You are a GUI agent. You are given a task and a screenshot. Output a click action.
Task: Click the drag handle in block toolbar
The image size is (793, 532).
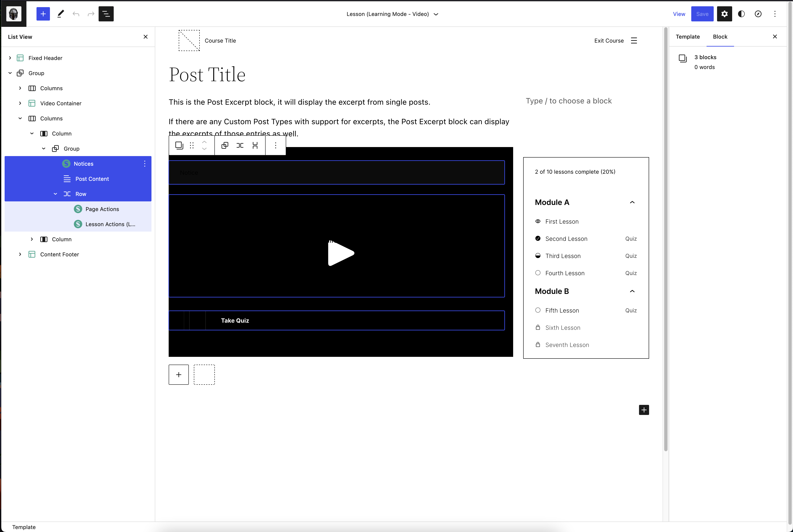192,146
